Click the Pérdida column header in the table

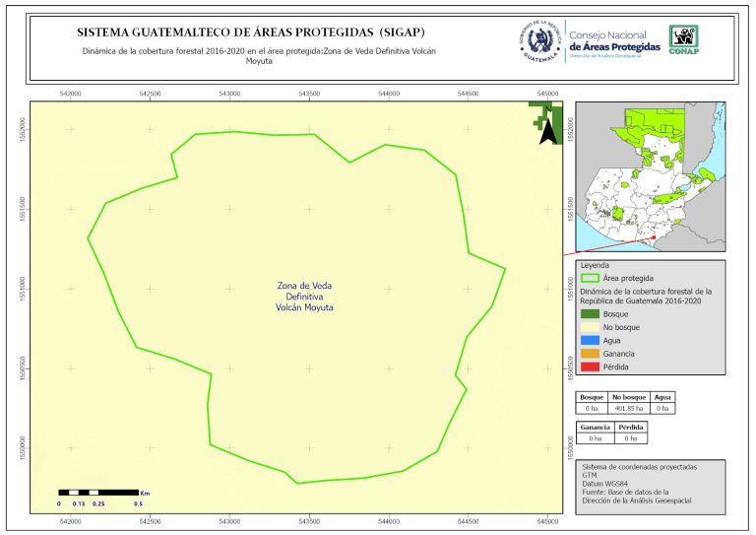coord(631,428)
